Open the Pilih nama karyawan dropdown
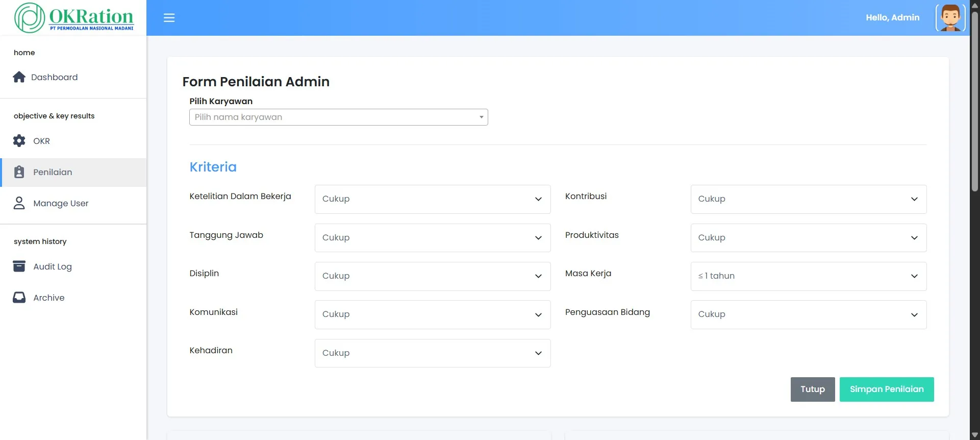The width and height of the screenshot is (980, 440). click(339, 117)
